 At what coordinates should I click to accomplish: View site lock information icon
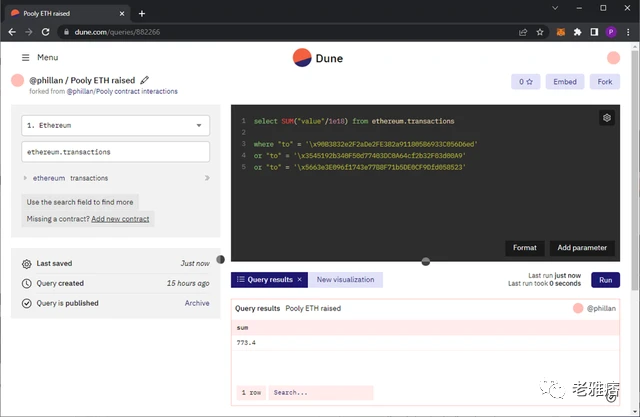pyautogui.click(x=66, y=32)
